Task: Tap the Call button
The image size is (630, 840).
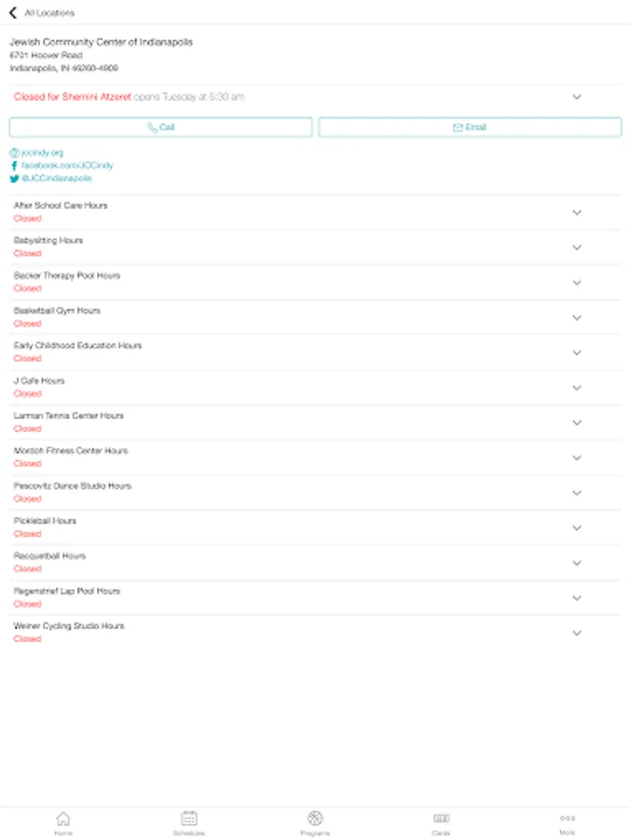Action: (161, 128)
